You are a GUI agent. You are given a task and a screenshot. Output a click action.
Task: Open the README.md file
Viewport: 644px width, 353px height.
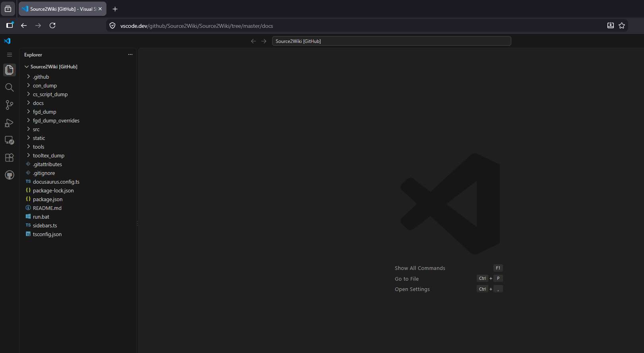pyautogui.click(x=78, y=208)
